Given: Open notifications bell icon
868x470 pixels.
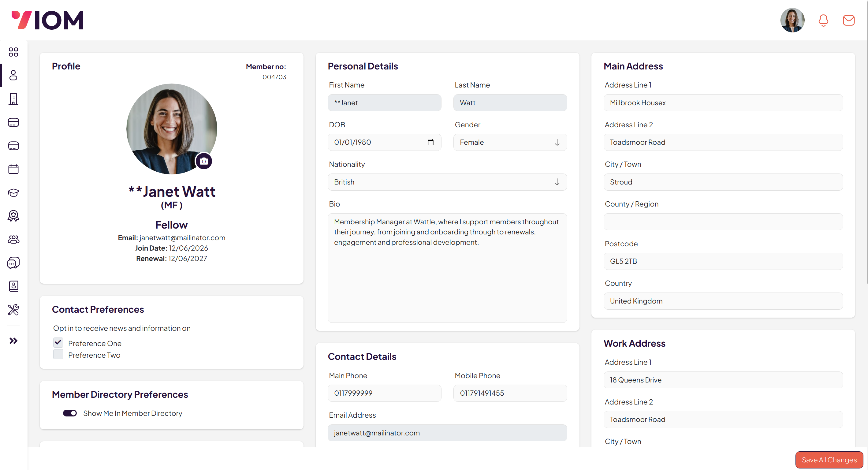Looking at the screenshot, I should 823,20.
